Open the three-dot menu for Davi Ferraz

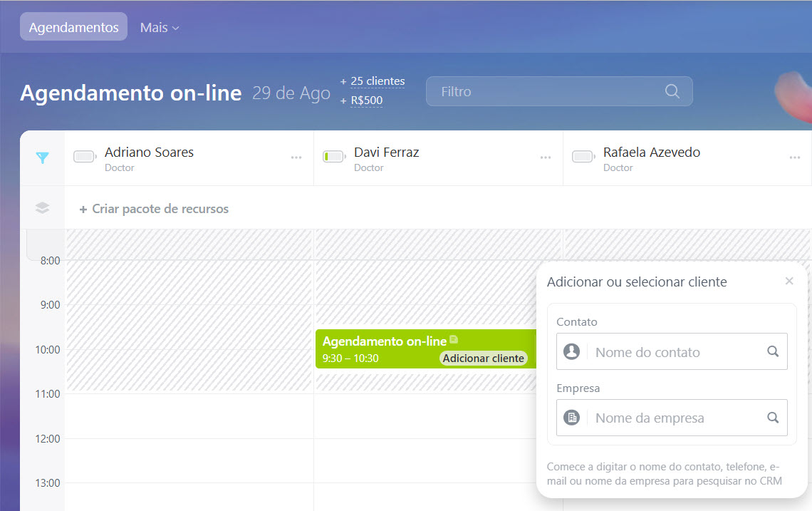546,158
